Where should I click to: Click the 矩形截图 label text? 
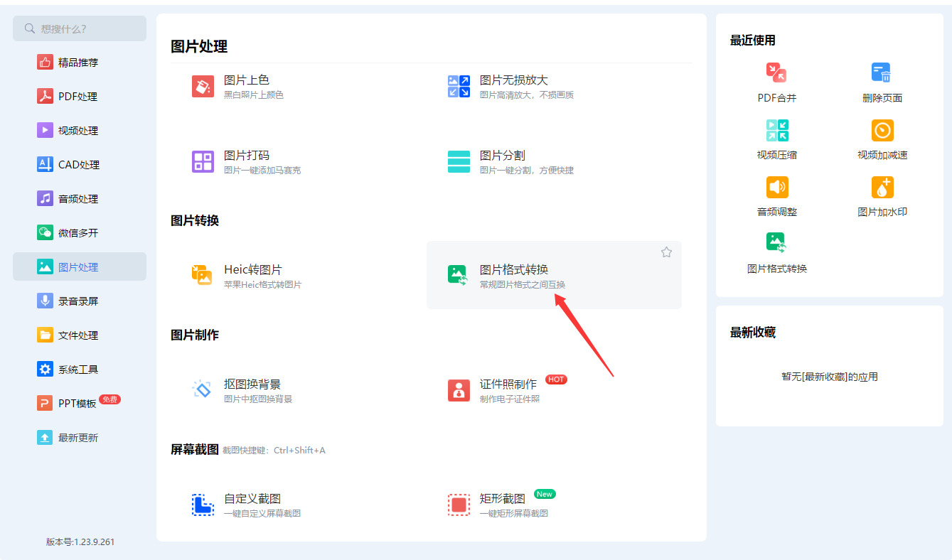[503, 499]
